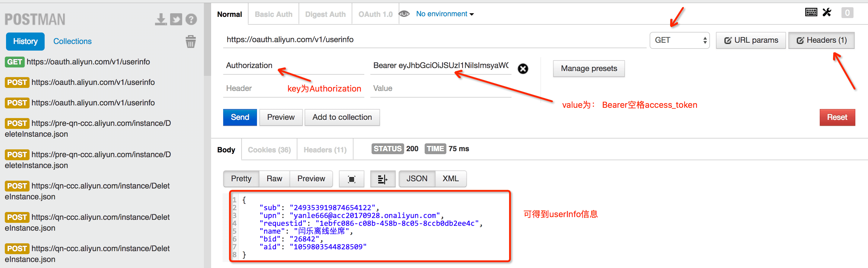Open the Cookies (36) response tab

pyautogui.click(x=269, y=150)
